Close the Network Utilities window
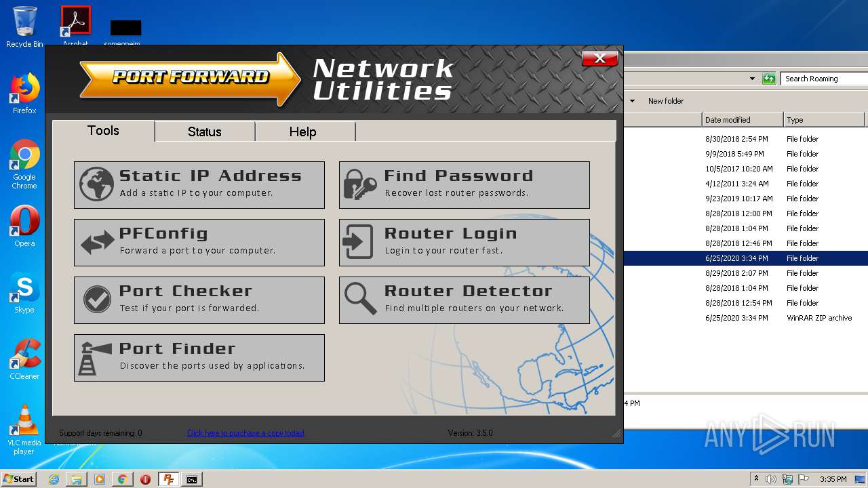This screenshot has width=868, height=488. [599, 58]
